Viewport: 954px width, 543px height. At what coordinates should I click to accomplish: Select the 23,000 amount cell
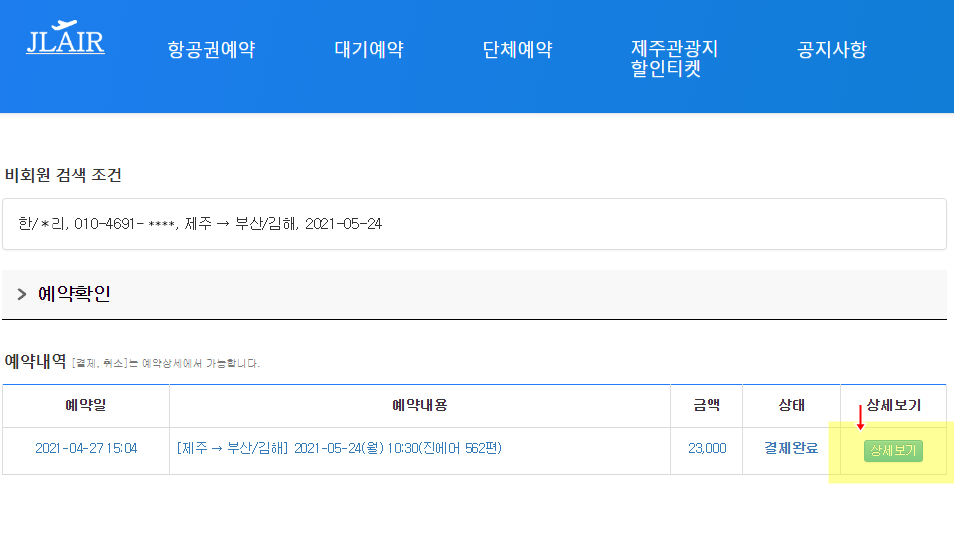[x=707, y=449]
